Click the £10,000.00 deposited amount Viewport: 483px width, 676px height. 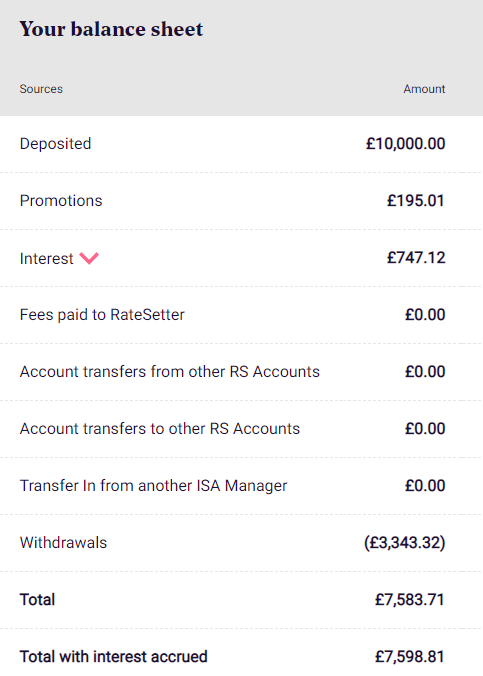click(x=405, y=144)
